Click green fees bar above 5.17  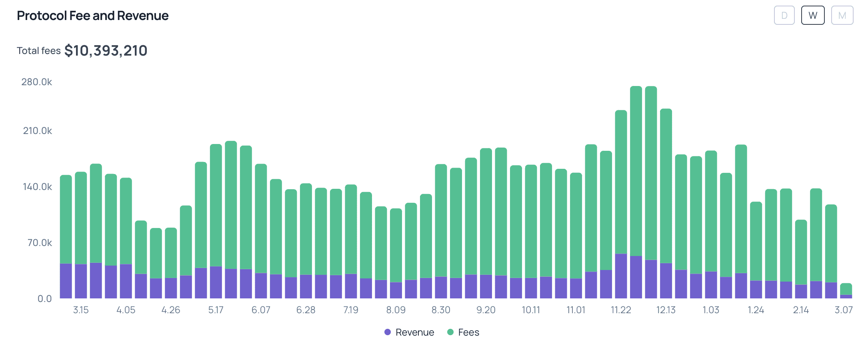tap(216, 204)
